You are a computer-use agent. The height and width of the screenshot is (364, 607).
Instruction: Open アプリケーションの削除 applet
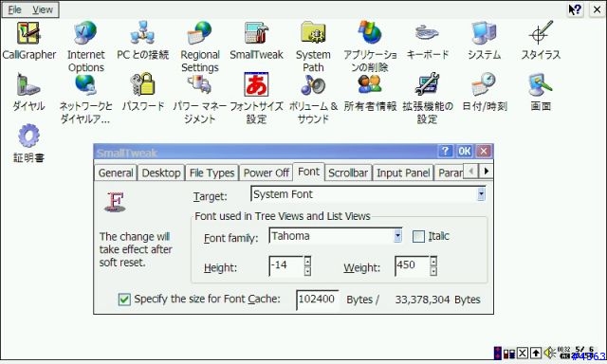click(x=370, y=46)
